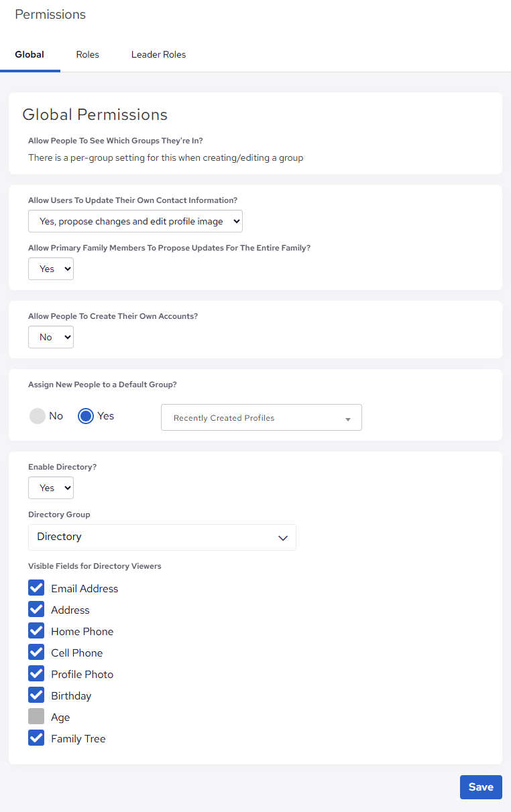
Task: Toggle the Profile Photo checkbox off
Action: pyautogui.click(x=36, y=673)
